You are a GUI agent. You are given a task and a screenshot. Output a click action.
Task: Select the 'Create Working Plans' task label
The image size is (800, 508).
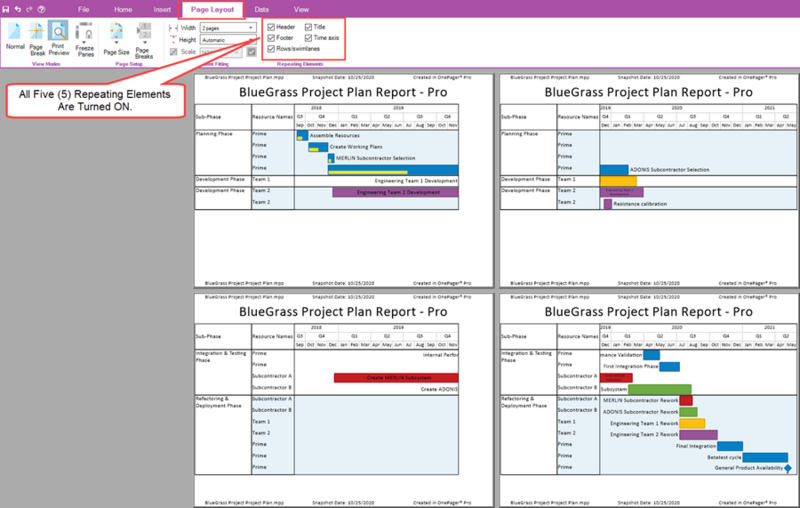[x=356, y=147]
